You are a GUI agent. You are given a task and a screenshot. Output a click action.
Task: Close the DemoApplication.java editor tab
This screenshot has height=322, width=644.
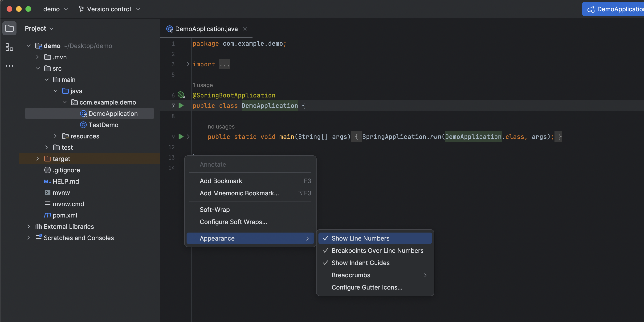245,29
